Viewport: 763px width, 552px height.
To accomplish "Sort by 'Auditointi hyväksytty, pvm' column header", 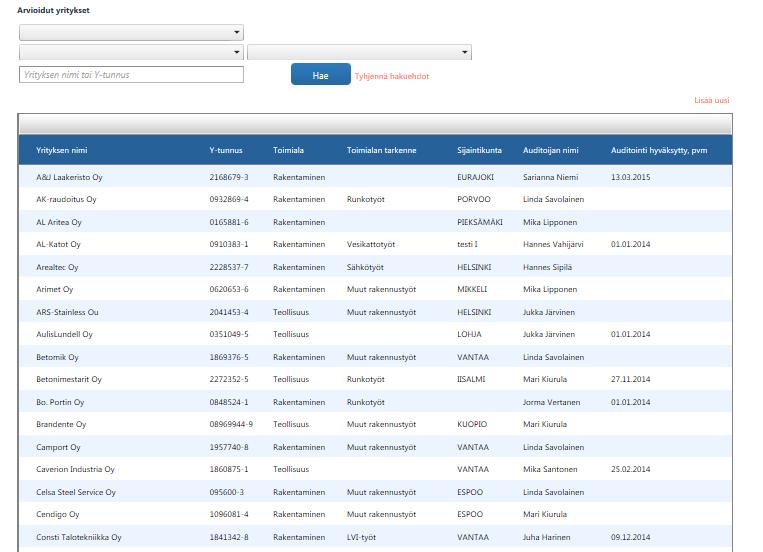I will 659,150.
